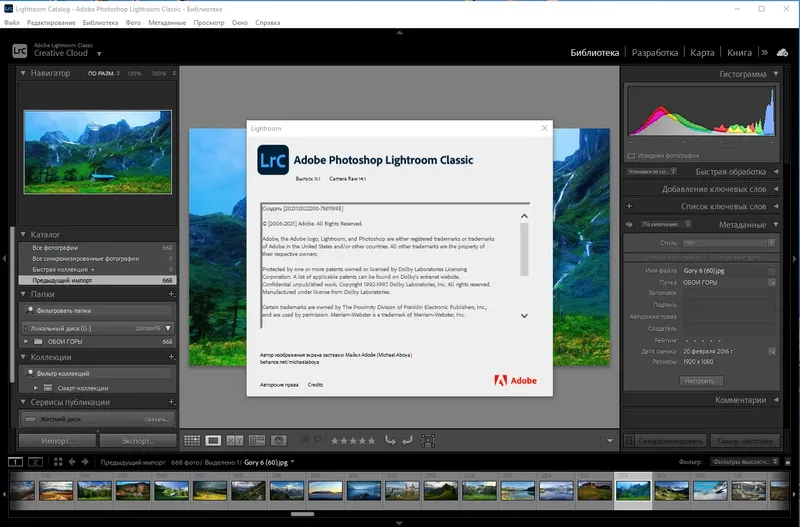Click rotate counterclockwise arrow in toolbar

pyautogui.click(x=390, y=441)
